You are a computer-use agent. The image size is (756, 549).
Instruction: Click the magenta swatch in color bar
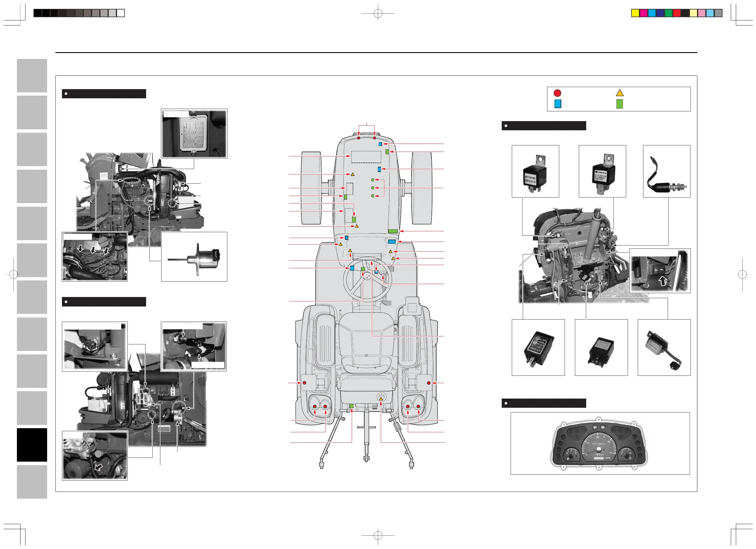pyautogui.click(x=643, y=13)
